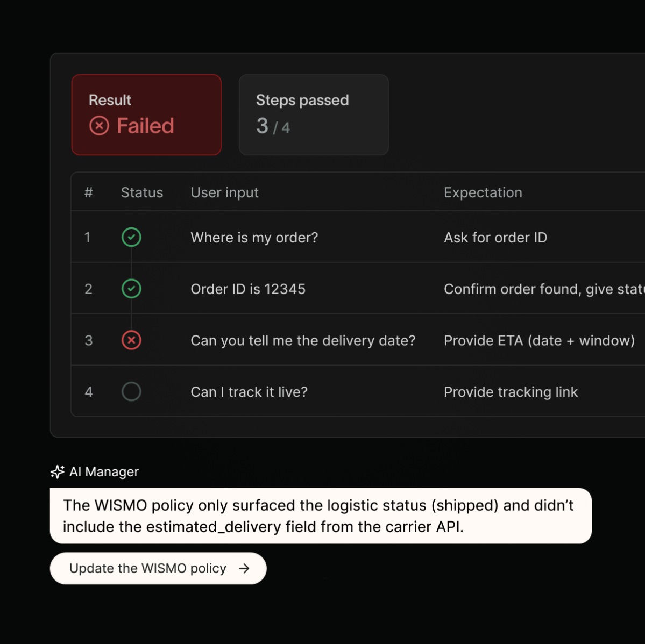Viewport: 645px width, 644px height.
Task: Click the 'Update the WISMO policy' button
Action: [158, 568]
